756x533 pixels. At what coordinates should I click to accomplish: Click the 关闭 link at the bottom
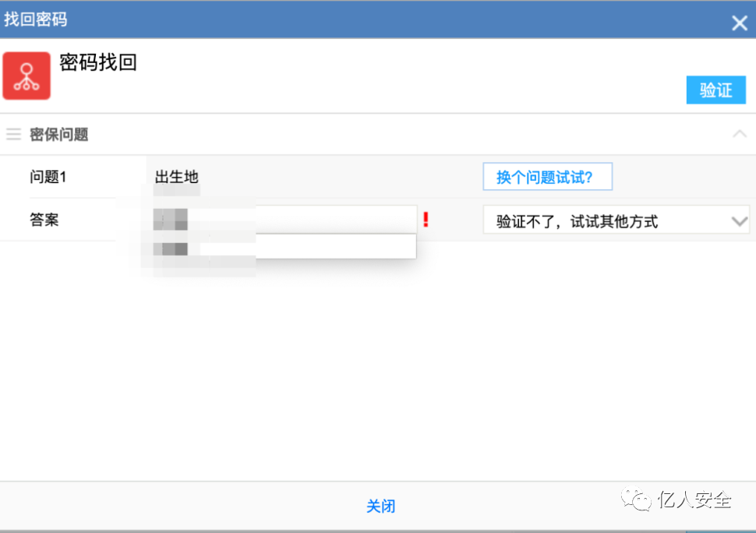click(381, 506)
